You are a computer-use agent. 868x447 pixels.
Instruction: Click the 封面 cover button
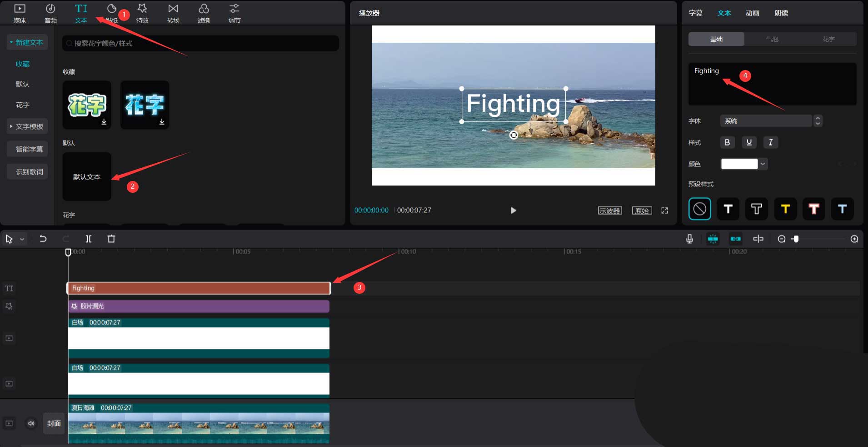(54, 423)
